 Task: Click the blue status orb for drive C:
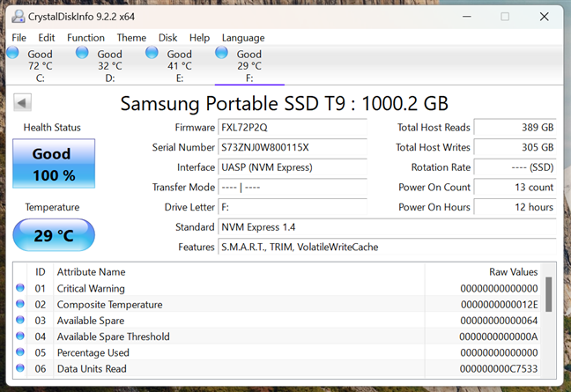pyautogui.click(x=12, y=53)
